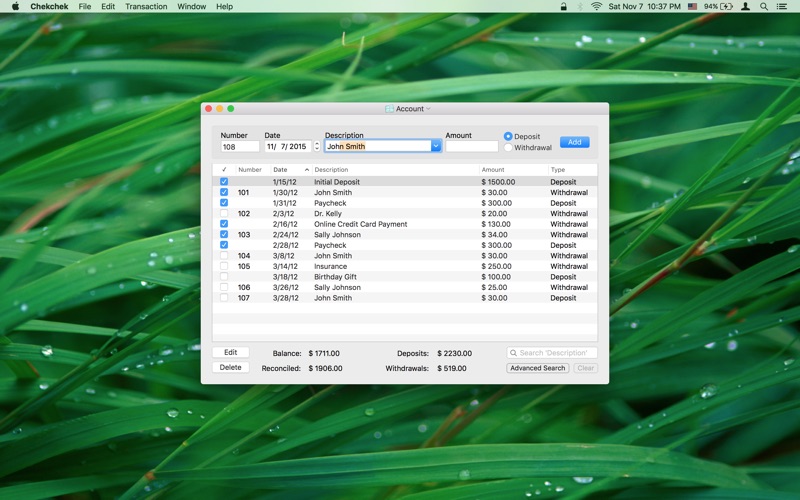This screenshot has height=500, width=800.
Task: Click the lock icon in menu bar
Action: point(564,6)
